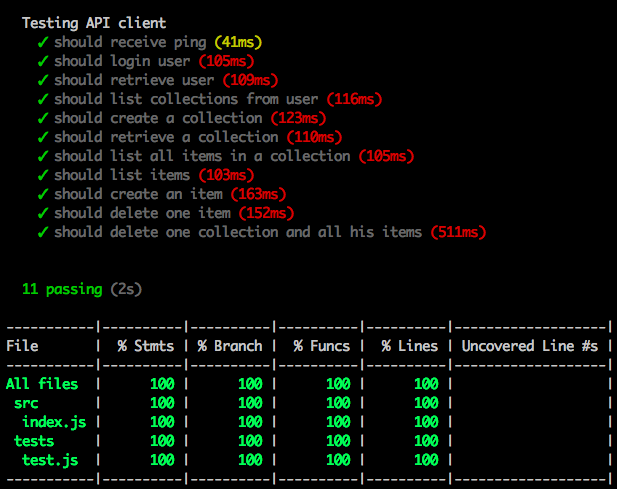Click the "(123ms)" duration
This screenshot has width=617, height=489.
click(299, 118)
